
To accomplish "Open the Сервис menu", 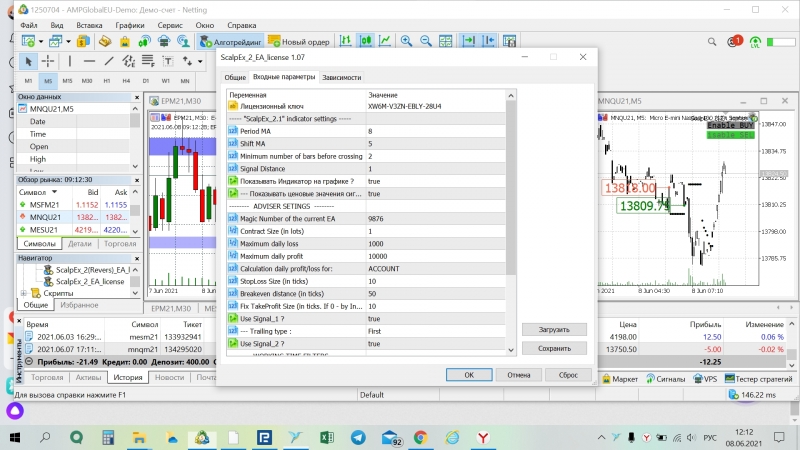I will click(170, 23).
